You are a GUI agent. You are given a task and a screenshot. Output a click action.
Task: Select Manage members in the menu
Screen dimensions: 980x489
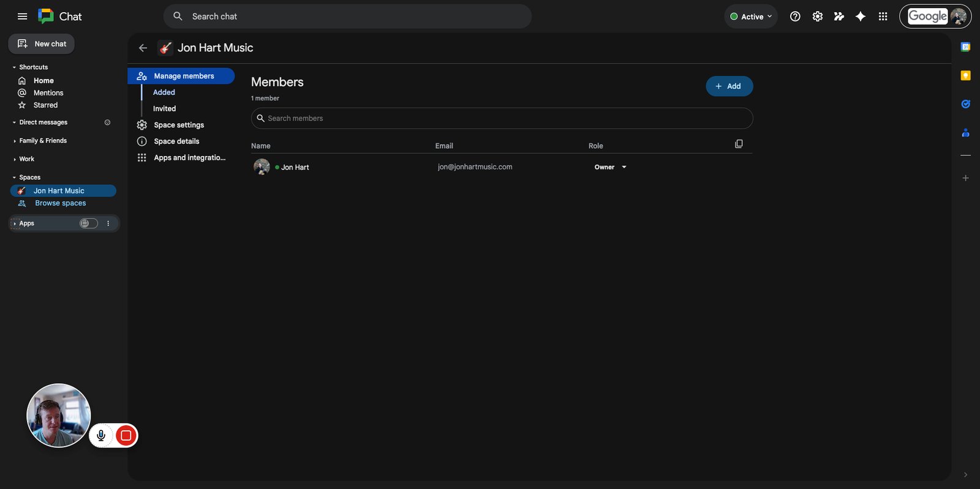click(181, 76)
